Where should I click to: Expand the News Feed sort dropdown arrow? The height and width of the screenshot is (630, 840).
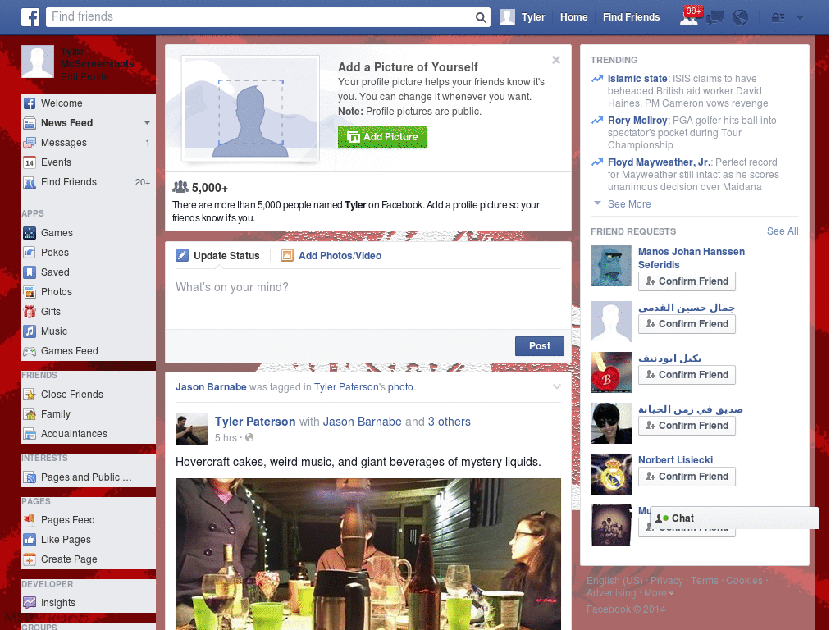click(x=147, y=123)
